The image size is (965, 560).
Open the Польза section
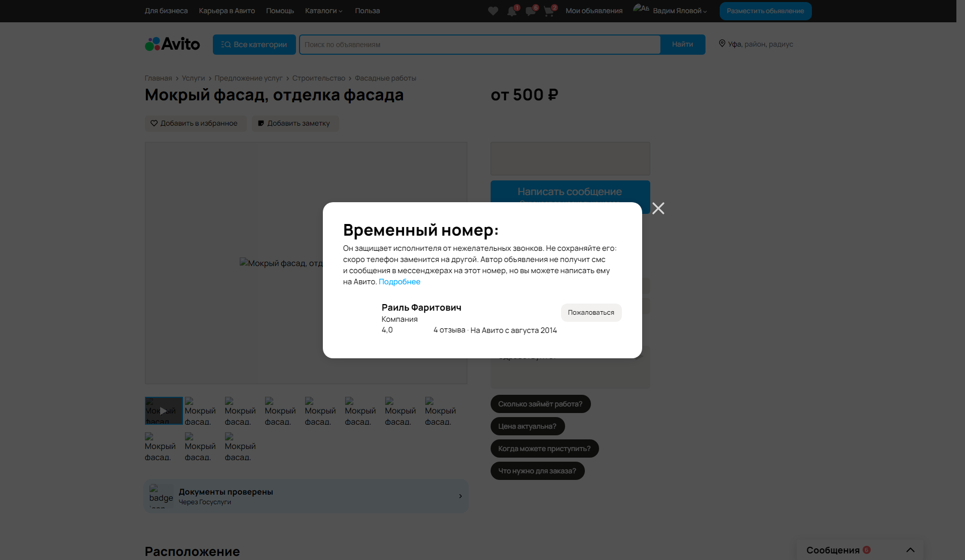(367, 11)
